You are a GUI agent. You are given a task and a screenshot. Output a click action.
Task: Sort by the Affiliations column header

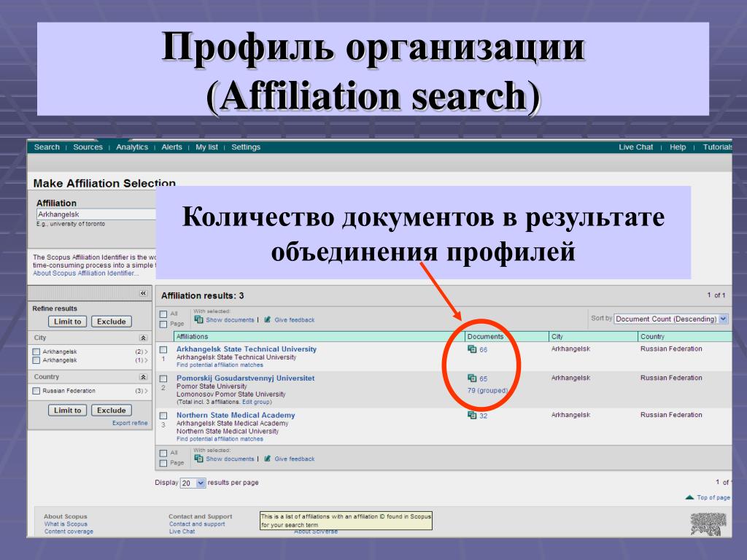(x=192, y=337)
